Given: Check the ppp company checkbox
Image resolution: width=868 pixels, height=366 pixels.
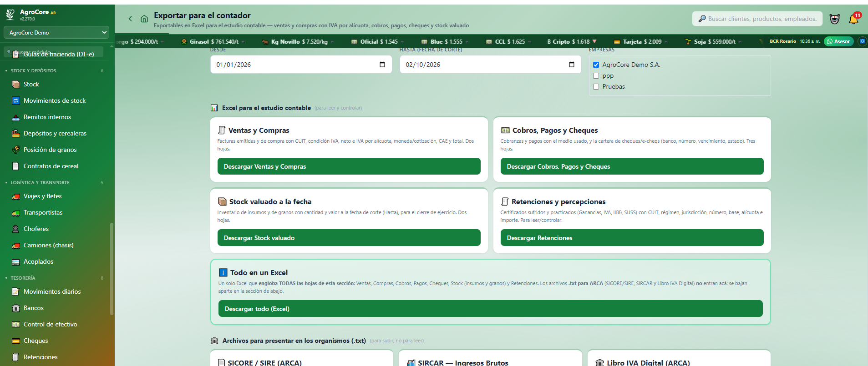Looking at the screenshot, I should click(x=596, y=75).
